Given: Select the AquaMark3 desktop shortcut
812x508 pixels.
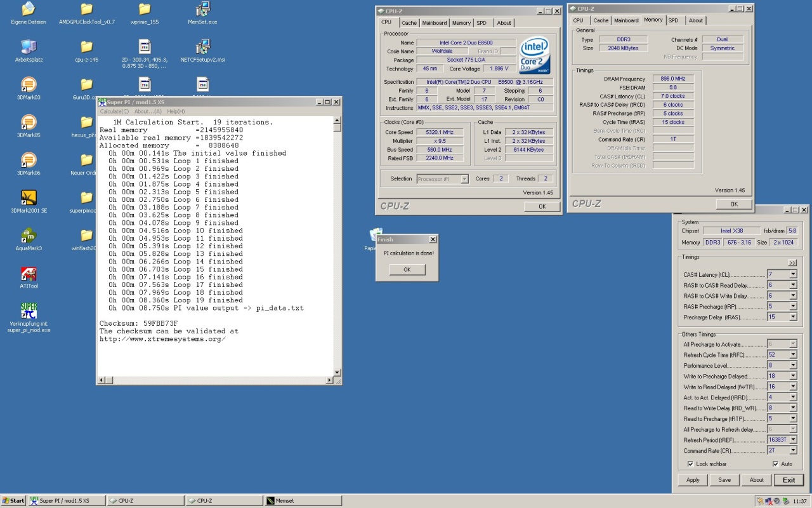Looking at the screenshot, I should [29, 235].
